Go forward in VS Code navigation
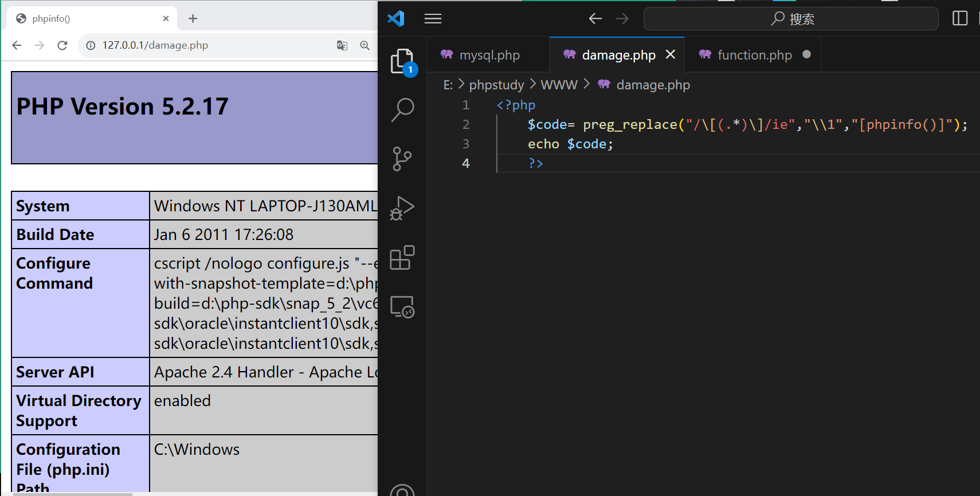Screen dimensions: 980x496 tap(622, 19)
